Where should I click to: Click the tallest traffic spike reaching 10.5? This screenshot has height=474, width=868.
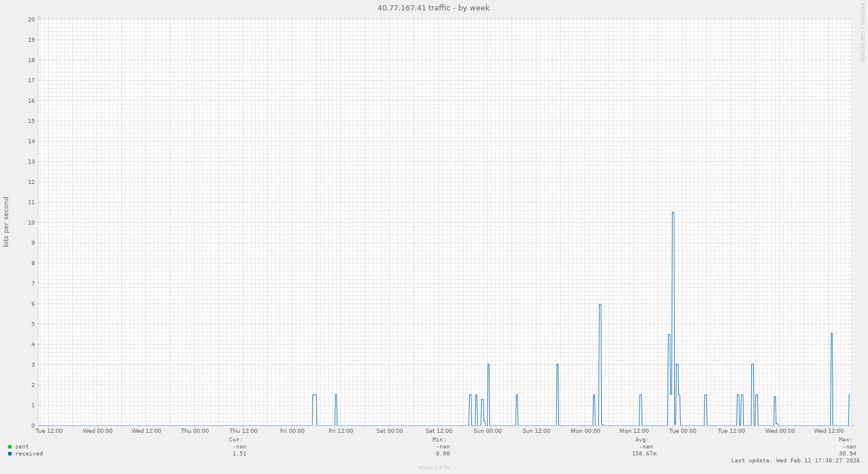pos(673,214)
